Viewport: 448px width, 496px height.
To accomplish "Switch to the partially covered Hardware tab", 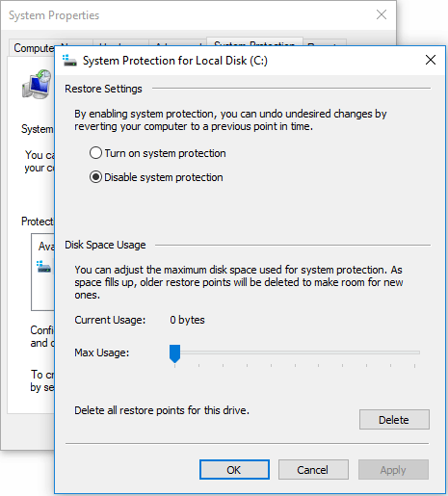I will coord(120,42).
